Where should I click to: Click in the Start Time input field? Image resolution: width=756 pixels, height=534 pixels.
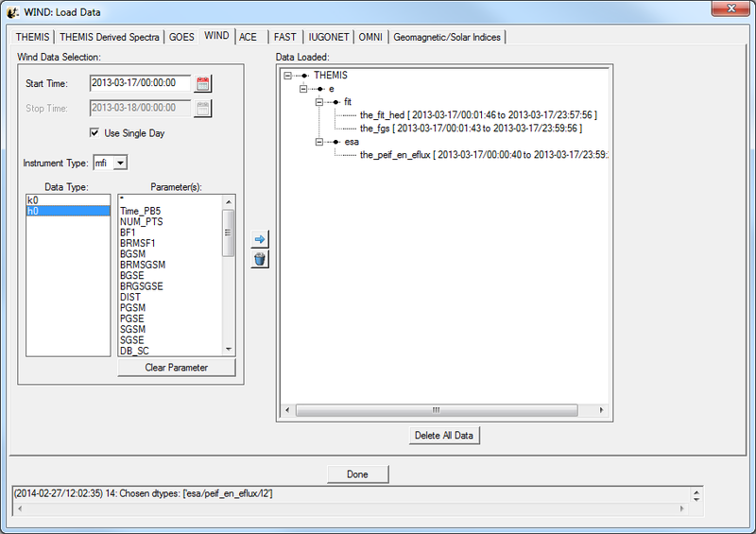coord(140,83)
